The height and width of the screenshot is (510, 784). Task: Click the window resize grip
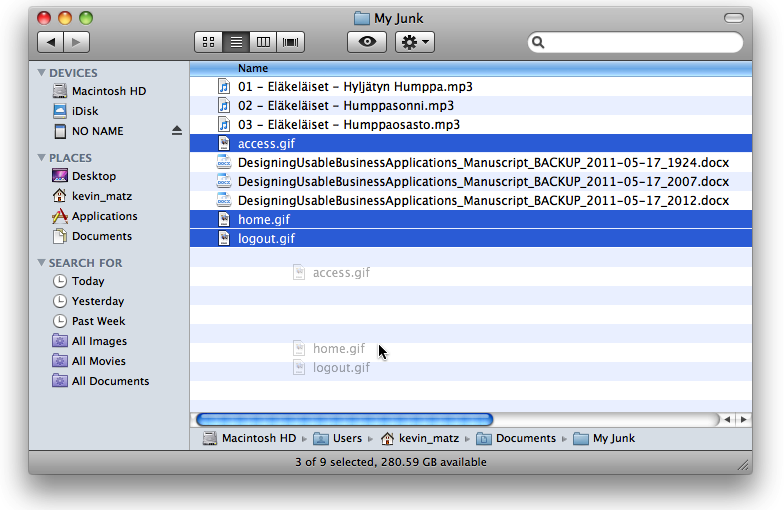744,466
